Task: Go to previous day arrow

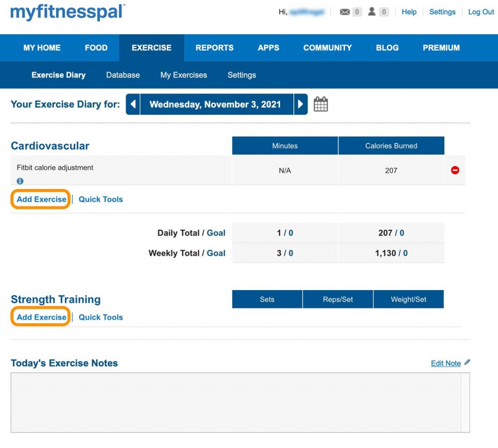Action: pos(133,104)
